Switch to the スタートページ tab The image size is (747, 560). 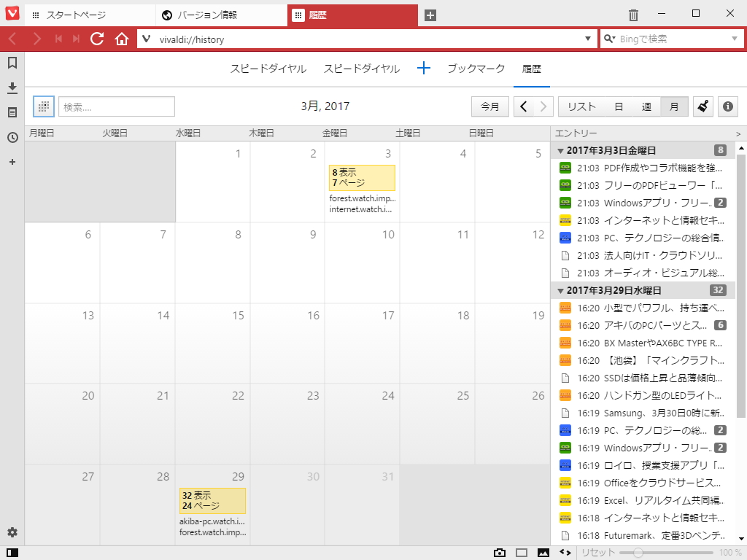click(90, 15)
